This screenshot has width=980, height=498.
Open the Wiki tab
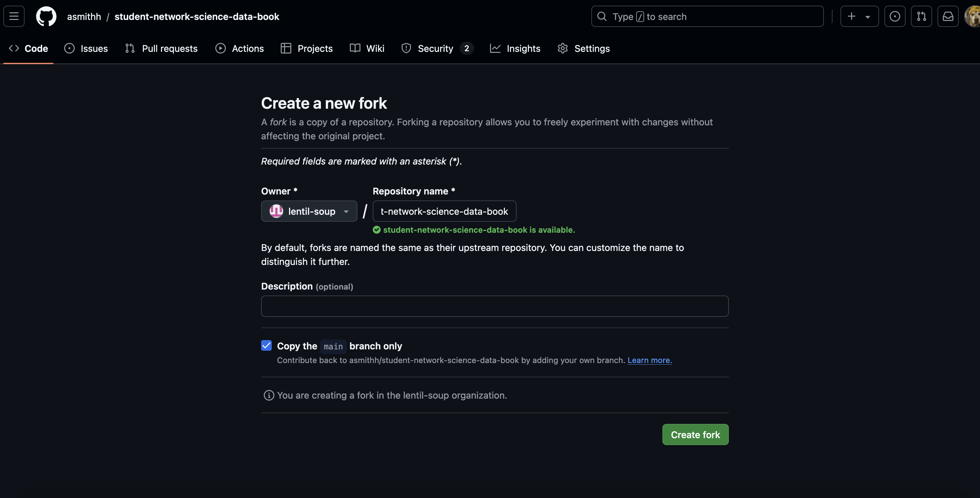tap(367, 48)
